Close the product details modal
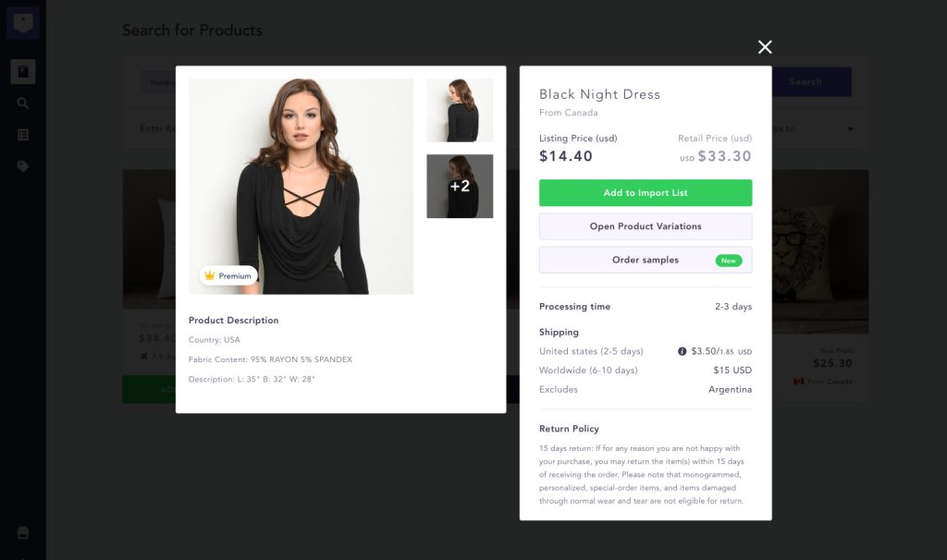947x560 pixels. (x=765, y=47)
